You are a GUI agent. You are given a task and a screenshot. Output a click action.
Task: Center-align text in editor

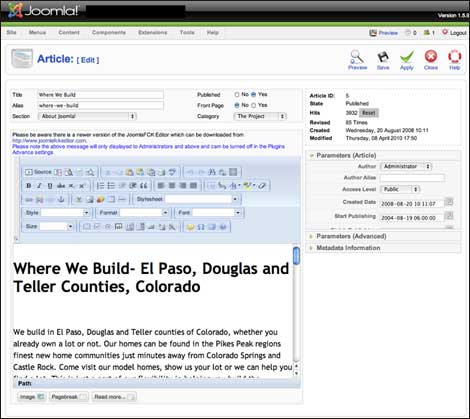[x=172, y=186]
